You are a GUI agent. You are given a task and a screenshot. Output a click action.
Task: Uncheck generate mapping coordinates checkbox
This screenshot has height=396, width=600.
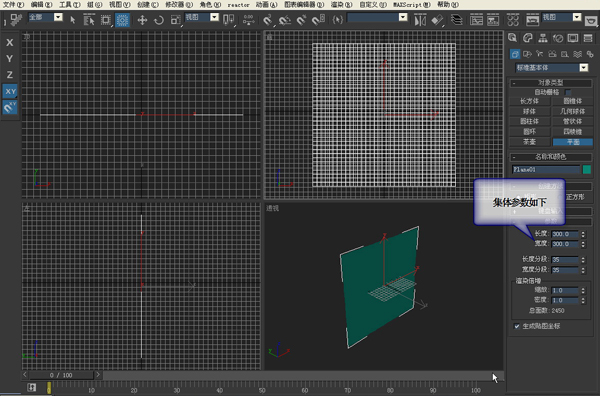[x=517, y=326]
